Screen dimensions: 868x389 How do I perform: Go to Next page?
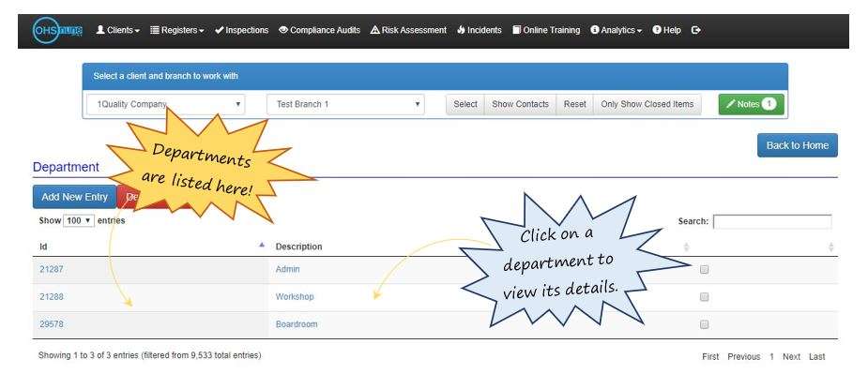pyautogui.click(x=791, y=357)
